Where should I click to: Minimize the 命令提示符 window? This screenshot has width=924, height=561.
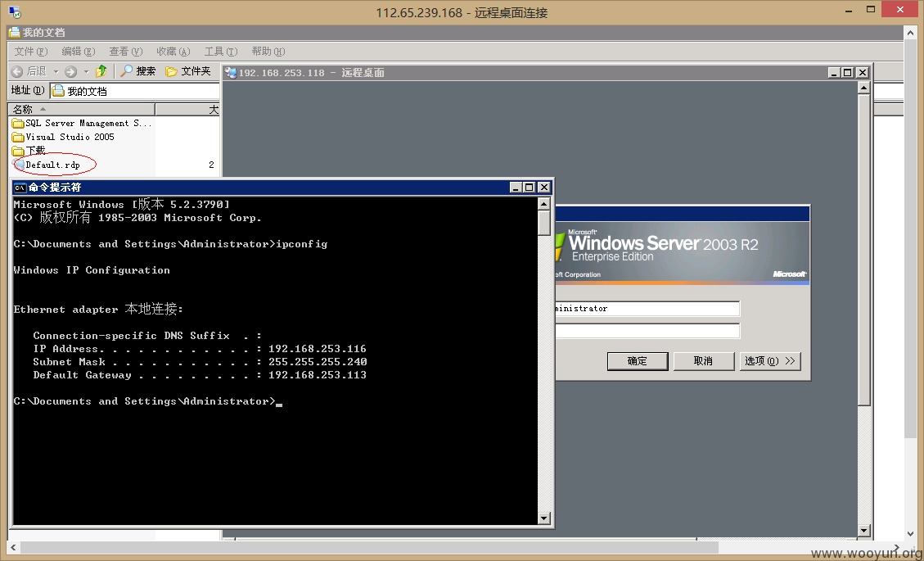click(516, 187)
